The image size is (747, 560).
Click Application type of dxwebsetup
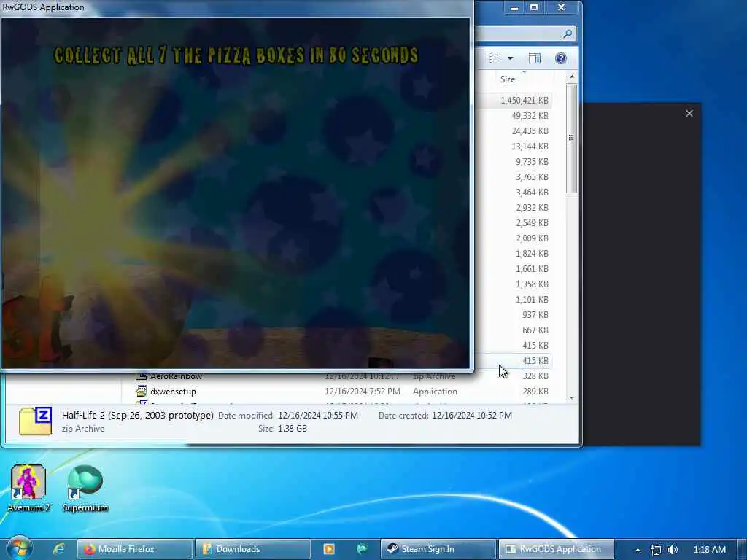[x=435, y=392]
